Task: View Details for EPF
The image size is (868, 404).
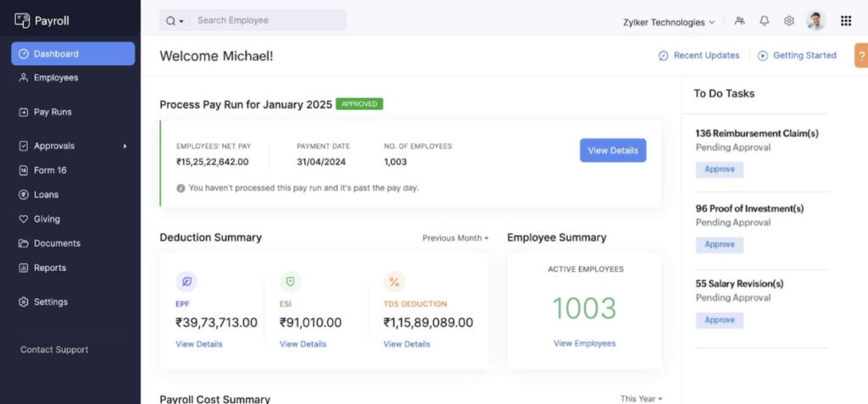Action: click(x=198, y=344)
